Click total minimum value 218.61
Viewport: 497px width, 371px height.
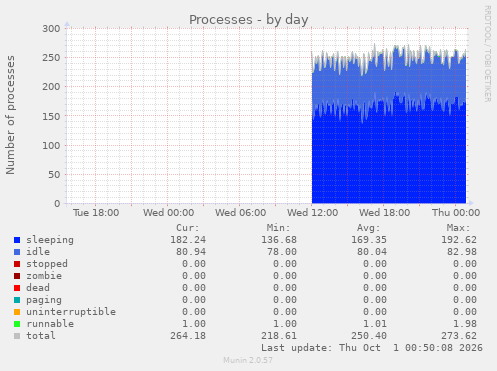(x=279, y=336)
